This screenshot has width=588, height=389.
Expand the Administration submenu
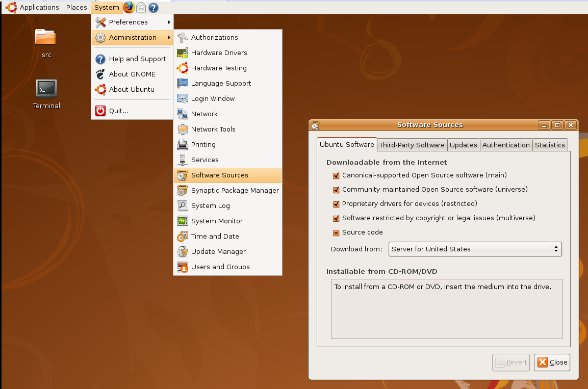coord(132,38)
